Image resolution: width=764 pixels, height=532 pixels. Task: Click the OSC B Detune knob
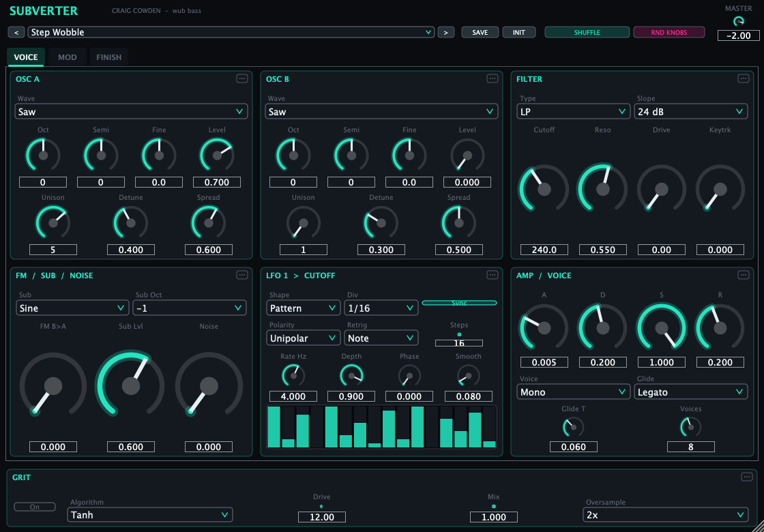click(x=381, y=222)
